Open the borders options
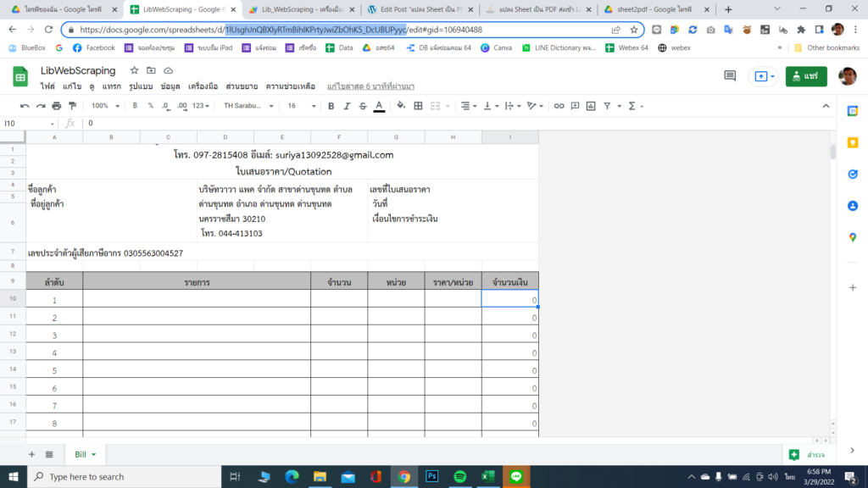Image resolution: width=868 pixels, height=488 pixels. [x=419, y=106]
